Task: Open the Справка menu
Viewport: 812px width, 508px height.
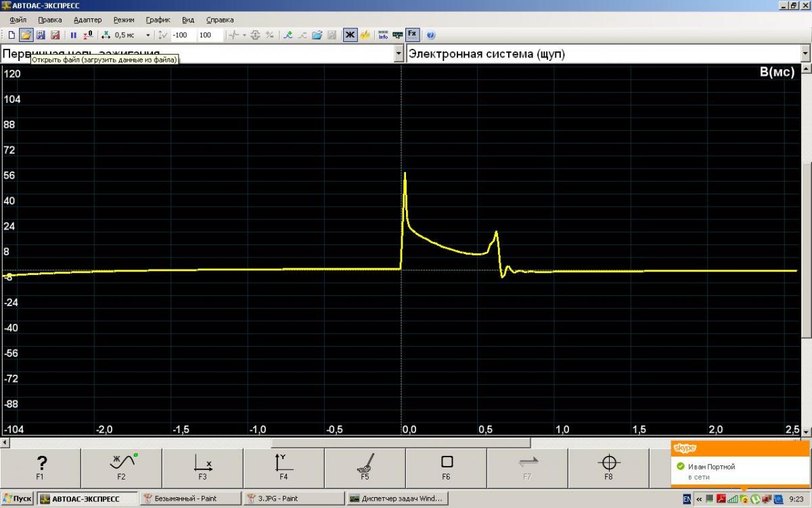Action: [220, 20]
